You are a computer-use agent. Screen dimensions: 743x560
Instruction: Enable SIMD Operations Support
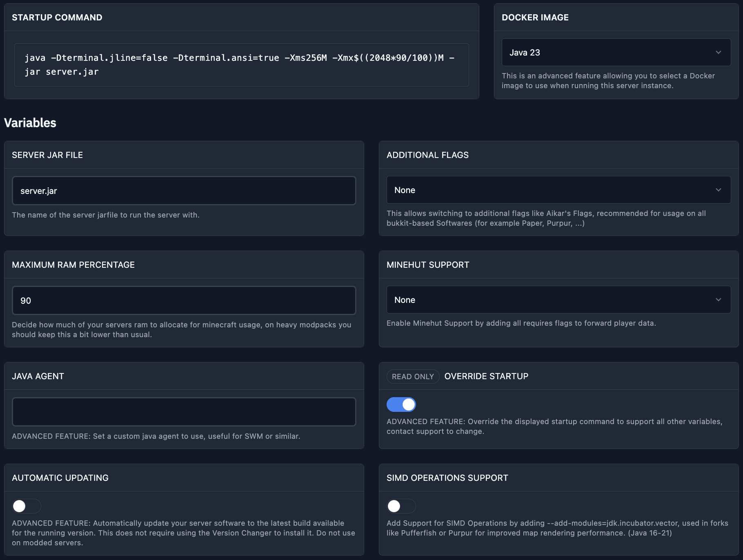[x=401, y=506]
